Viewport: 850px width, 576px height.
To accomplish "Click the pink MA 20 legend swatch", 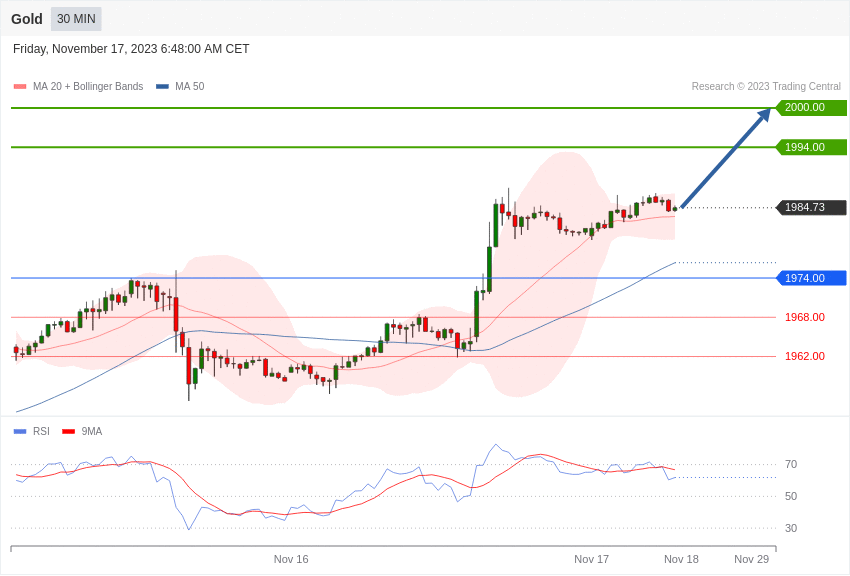I will click(20, 86).
